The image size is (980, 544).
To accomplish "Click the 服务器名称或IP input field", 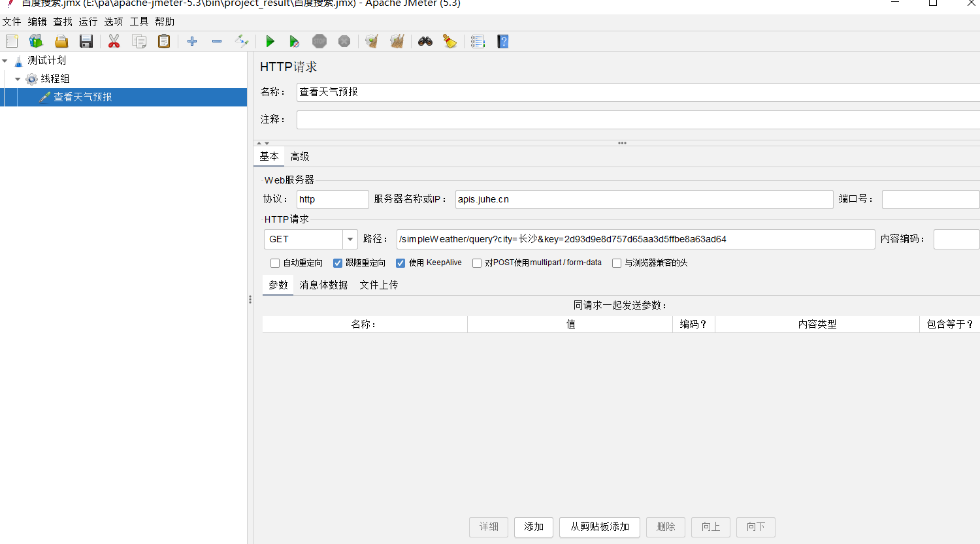I will click(x=644, y=200).
